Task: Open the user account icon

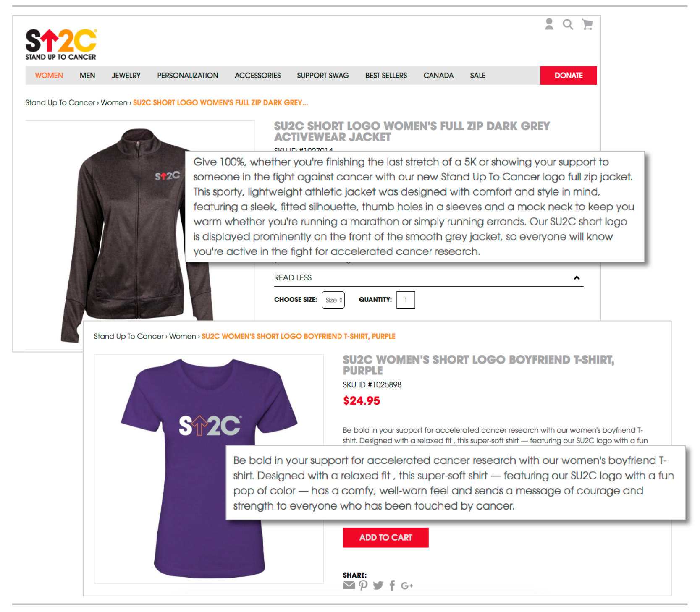Action: [x=549, y=24]
